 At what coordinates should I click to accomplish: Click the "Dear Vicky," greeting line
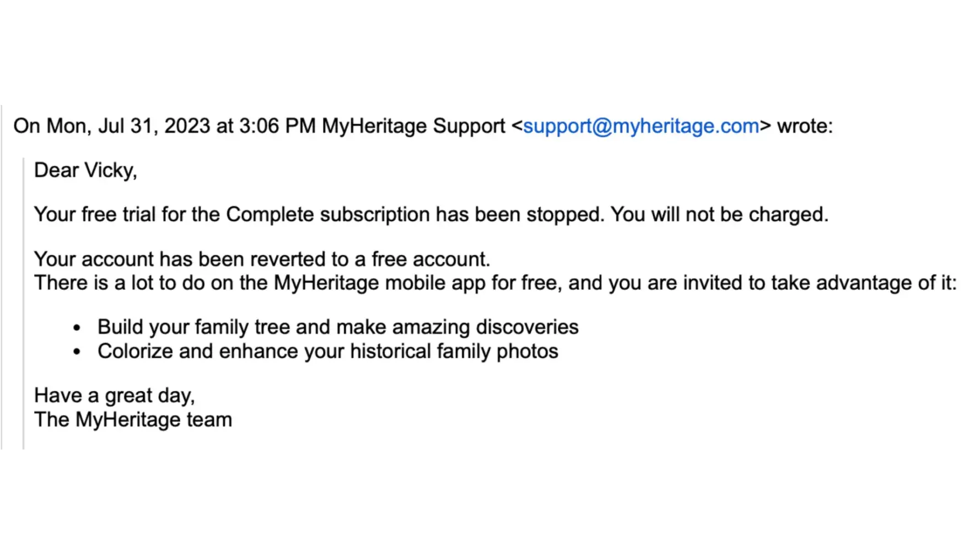click(x=85, y=170)
